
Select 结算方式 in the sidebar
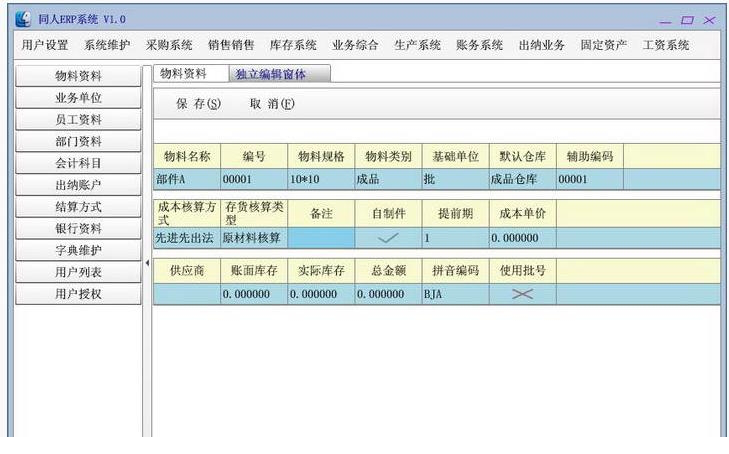(x=78, y=207)
